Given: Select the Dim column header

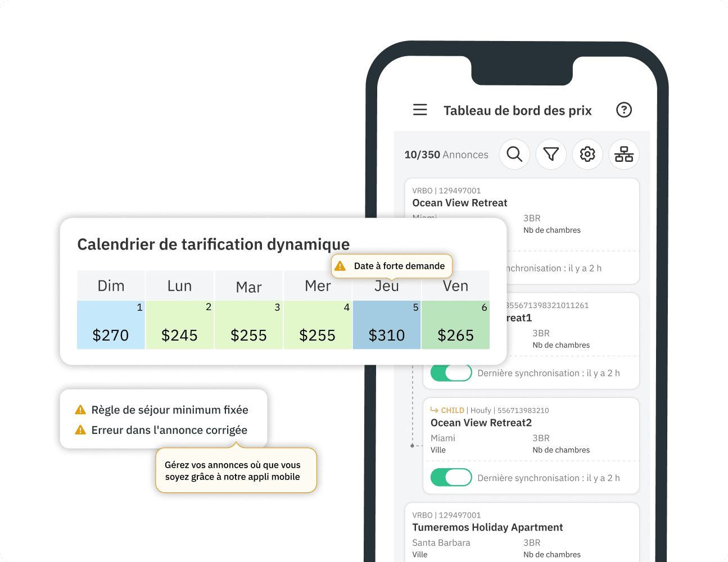Looking at the screenshot, I should pos(111,285).
